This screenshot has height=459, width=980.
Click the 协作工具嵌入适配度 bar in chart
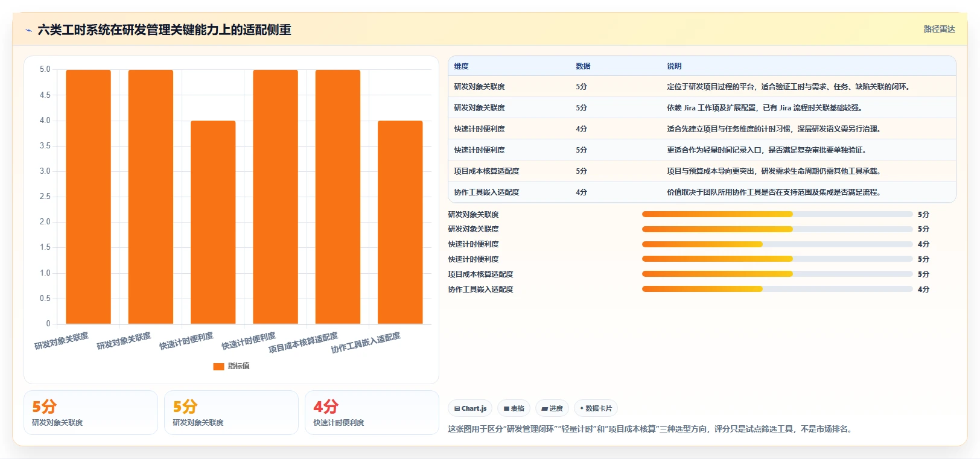tap(400, 222)
